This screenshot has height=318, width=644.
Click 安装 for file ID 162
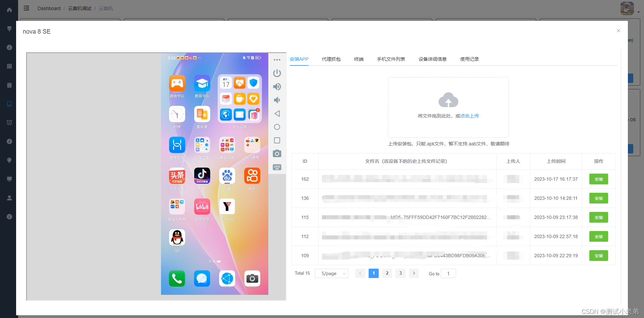(x=599, y=179)
